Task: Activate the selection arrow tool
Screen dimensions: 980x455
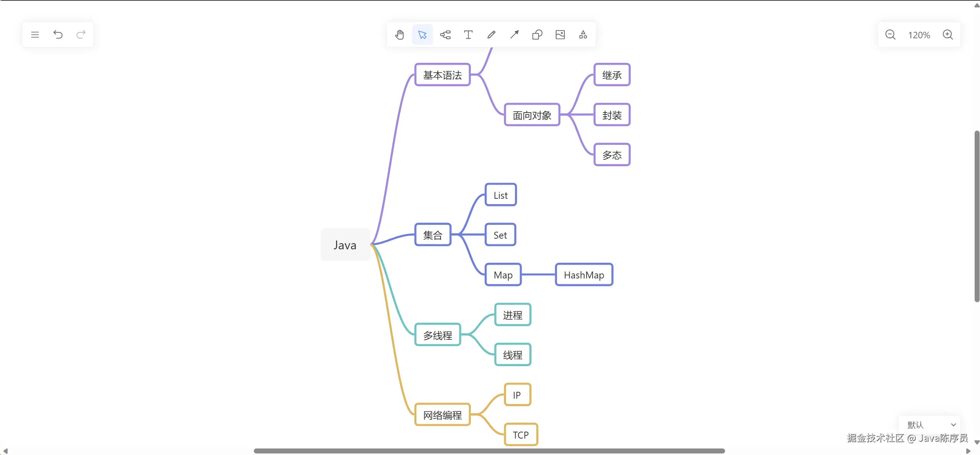Action: tap(422, 35)
